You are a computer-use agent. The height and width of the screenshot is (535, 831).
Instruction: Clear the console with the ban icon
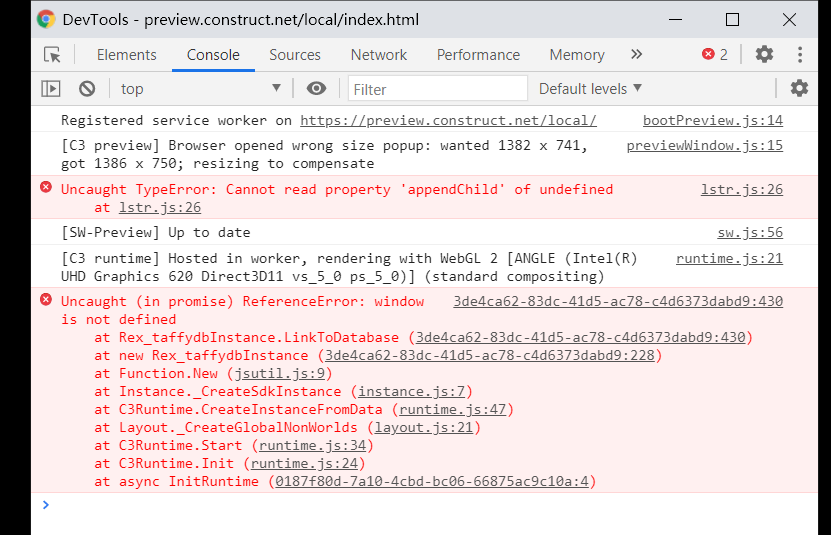(87, 89)
